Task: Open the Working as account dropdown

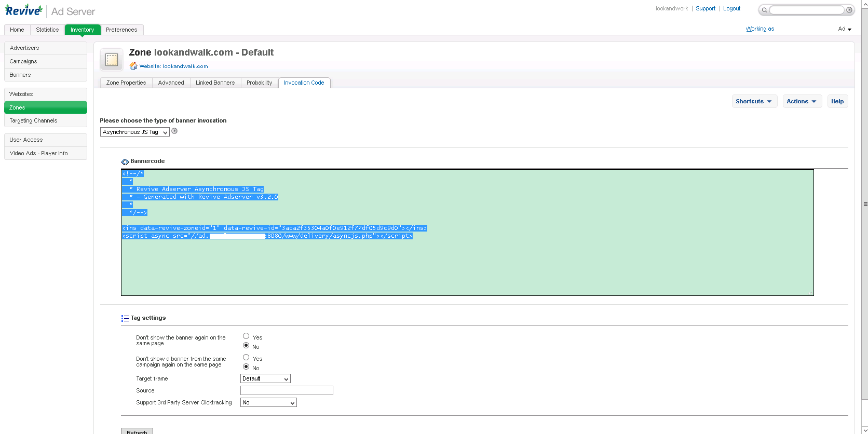Action: coord(845,29)
